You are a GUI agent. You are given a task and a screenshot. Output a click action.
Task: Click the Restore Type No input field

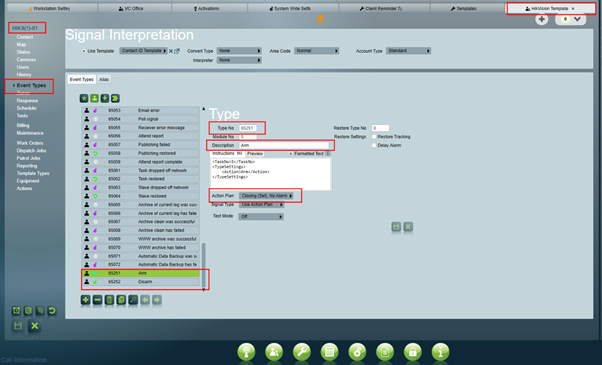coord(380,128)
